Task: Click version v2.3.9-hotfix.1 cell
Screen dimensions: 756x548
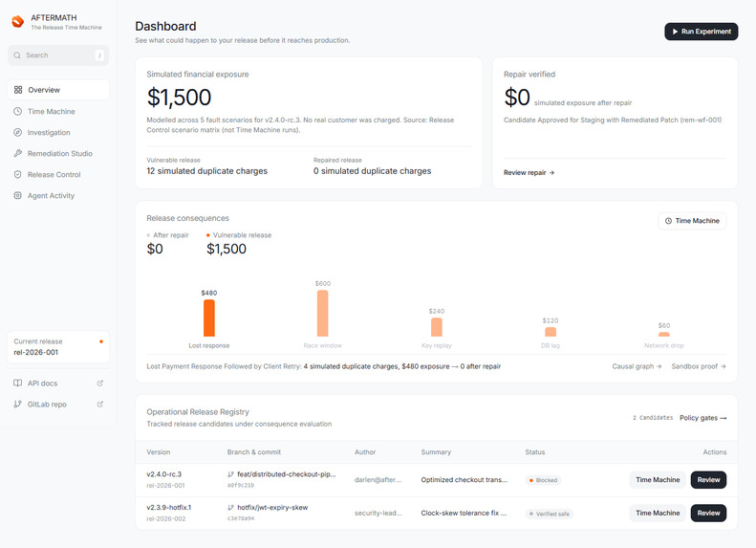Action: click(x=169, y=508)
